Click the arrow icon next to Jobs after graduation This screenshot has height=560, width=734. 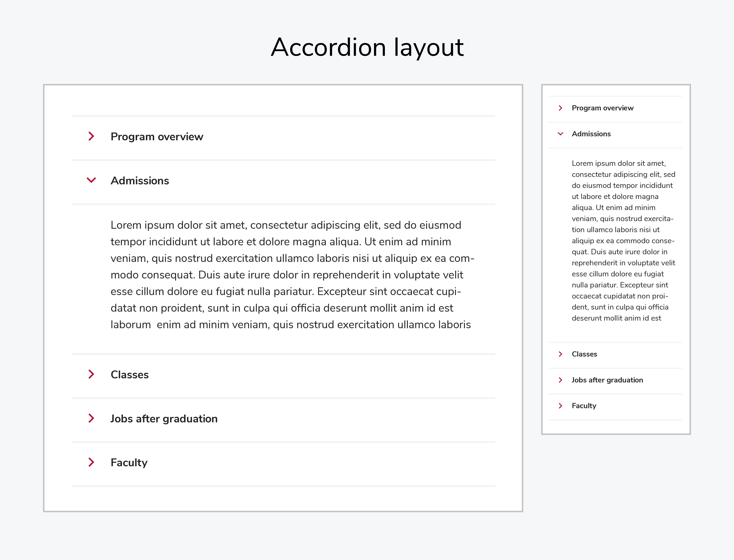tap(91, 419)
